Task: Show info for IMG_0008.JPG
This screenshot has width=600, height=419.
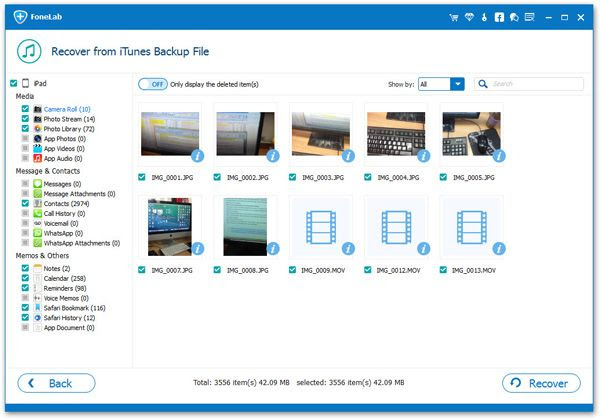Action: click(x=273, y=249)
